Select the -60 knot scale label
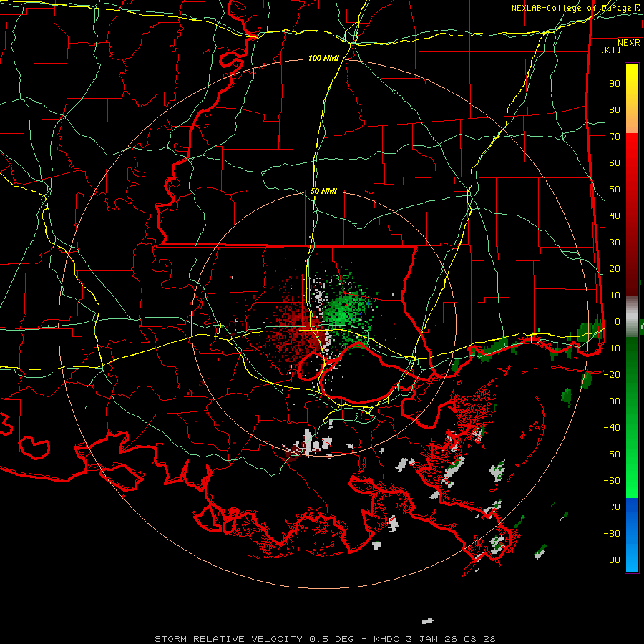This screenshot has height=644, width=644. click(x=612, y=481)
